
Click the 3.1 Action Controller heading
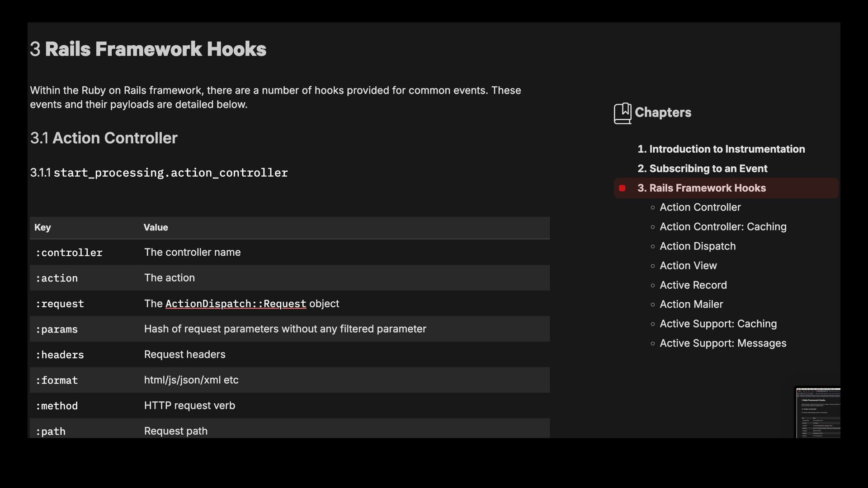pos(104,138)
